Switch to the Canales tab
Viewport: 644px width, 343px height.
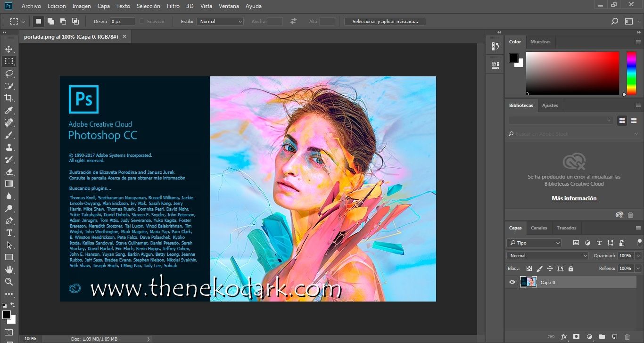[539, 228]
